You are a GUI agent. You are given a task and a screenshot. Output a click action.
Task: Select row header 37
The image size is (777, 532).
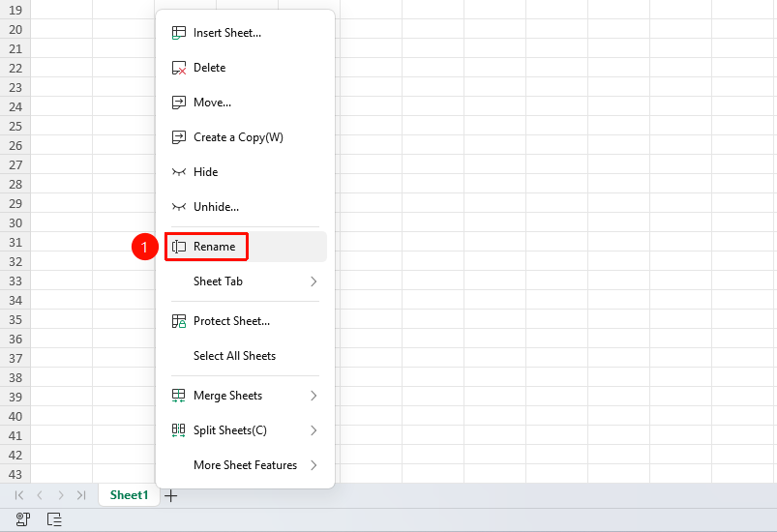click(15, 358)
